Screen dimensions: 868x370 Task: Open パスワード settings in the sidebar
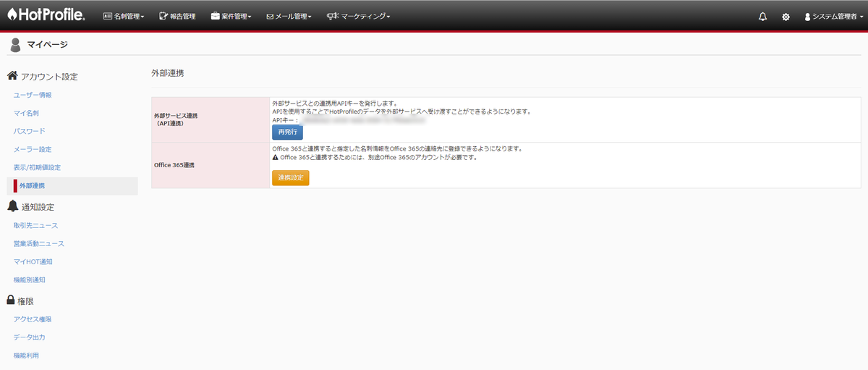(x=30, y=131)
